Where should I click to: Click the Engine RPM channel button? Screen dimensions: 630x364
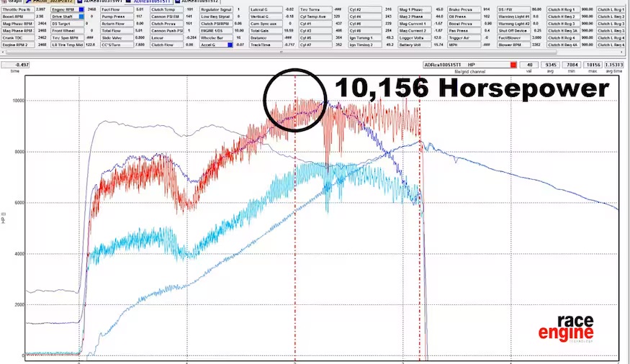(x=68, y=9)
